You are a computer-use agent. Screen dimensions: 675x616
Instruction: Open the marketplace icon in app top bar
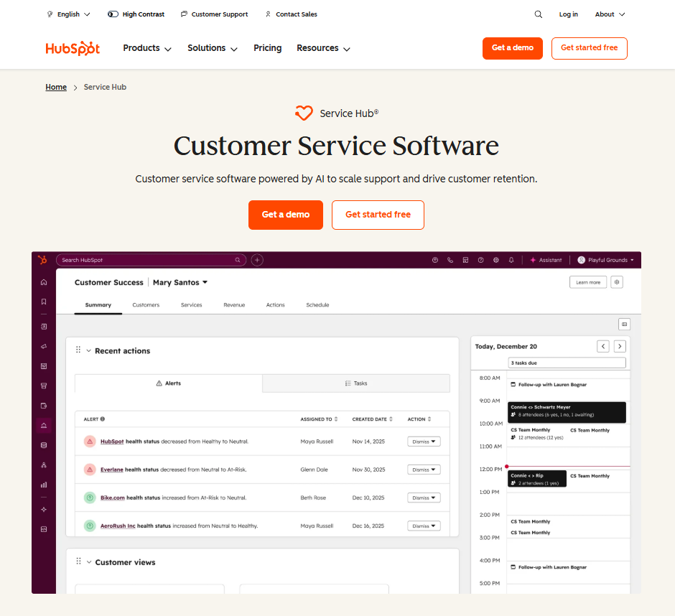(x=465, y=260)
